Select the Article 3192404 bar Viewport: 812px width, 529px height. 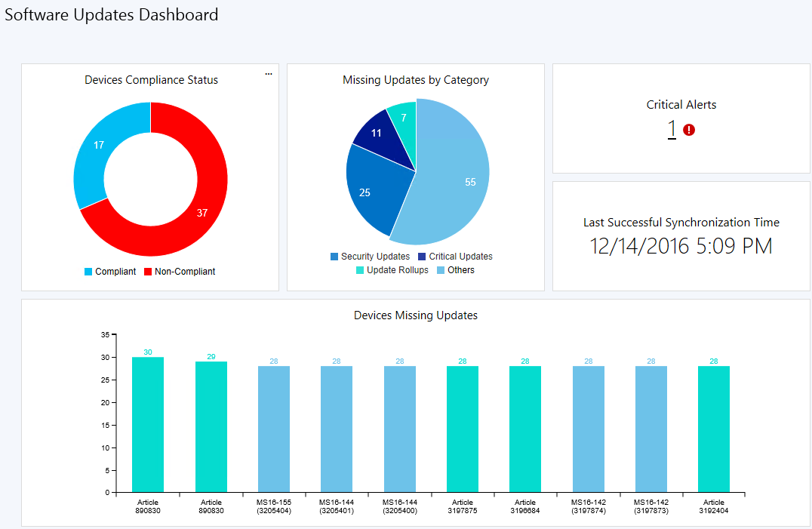[x=714, y=429]
